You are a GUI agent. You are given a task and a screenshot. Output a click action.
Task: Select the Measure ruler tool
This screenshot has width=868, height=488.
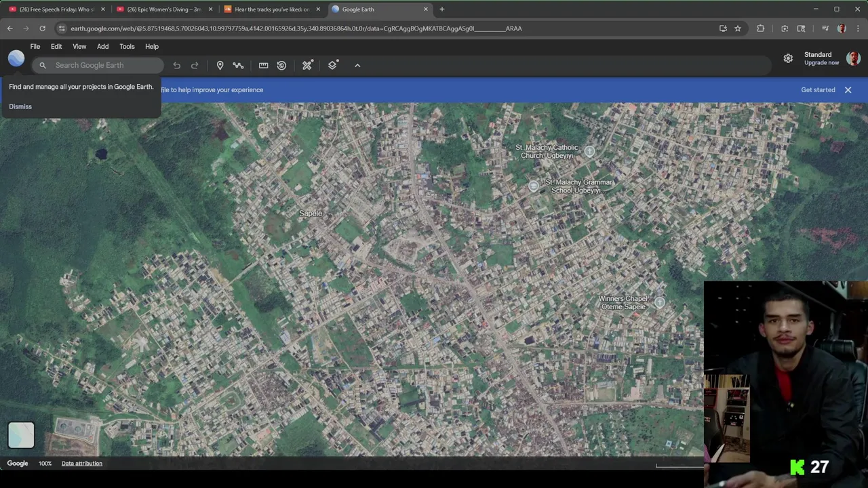point(263,65)
